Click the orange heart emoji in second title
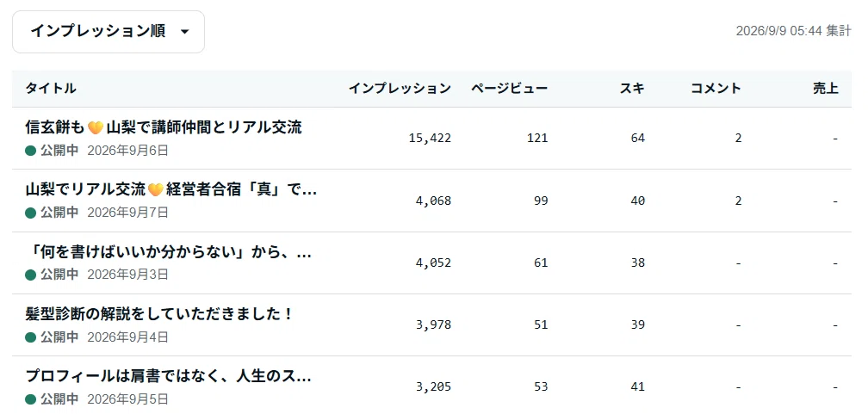868x414 pixels. click(156, 190)
